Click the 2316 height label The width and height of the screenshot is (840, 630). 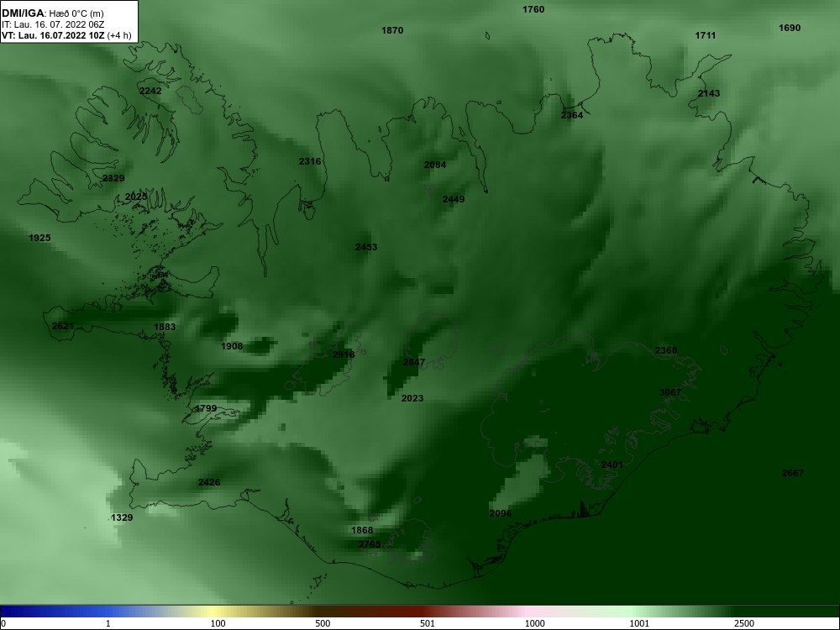pyautogui.click(x=310, y=161)
